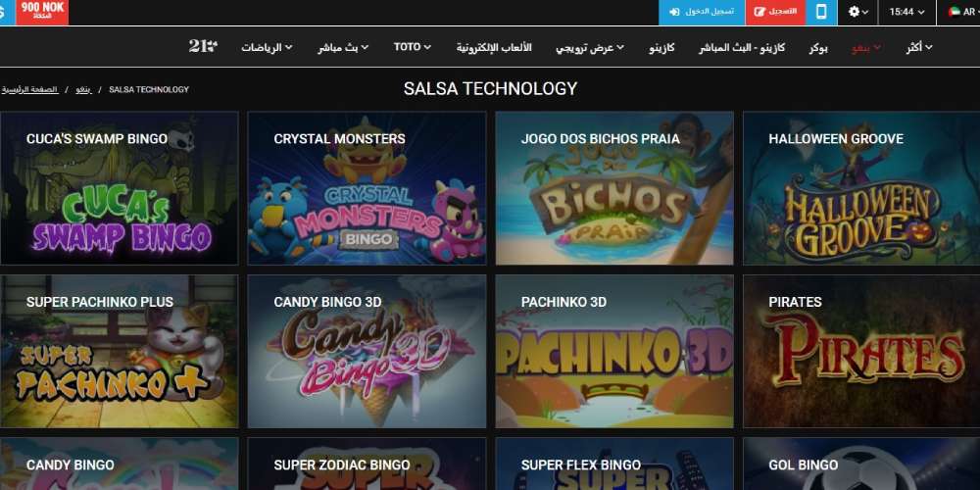Click the الصفحة الرئيسية home breadcrumb link
980x490 pixels.
tap(29, 89)
